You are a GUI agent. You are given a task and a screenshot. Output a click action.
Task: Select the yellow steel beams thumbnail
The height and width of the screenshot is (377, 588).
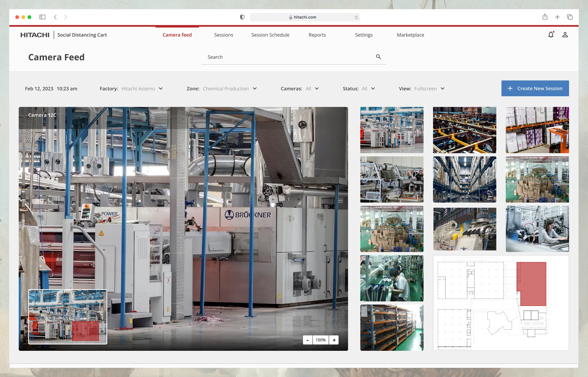pos(465,130)
